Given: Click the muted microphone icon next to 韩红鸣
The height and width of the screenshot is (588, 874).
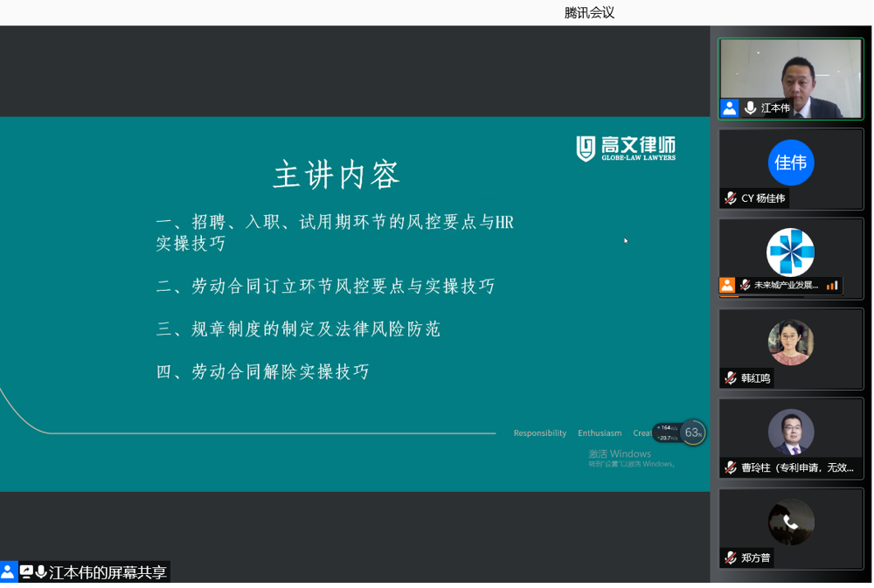Looking at the screenshot, I should point(731,378).
